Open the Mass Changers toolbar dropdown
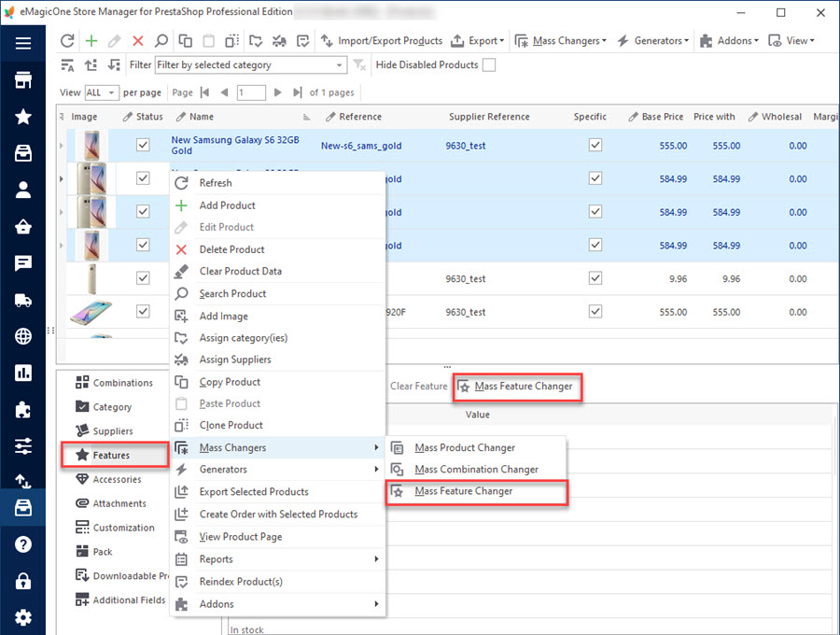Viewport: 840px width, 635px height. tap(560, 41)
